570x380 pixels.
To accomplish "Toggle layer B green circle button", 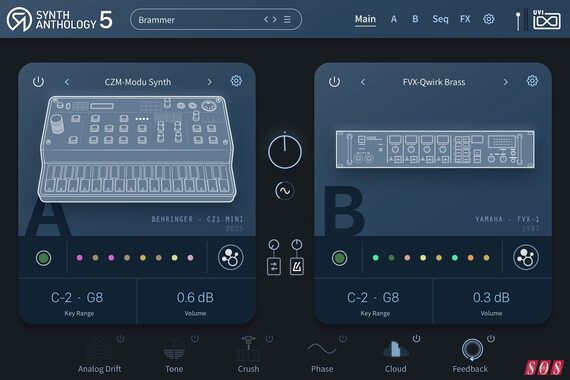I will pos(339,258).
